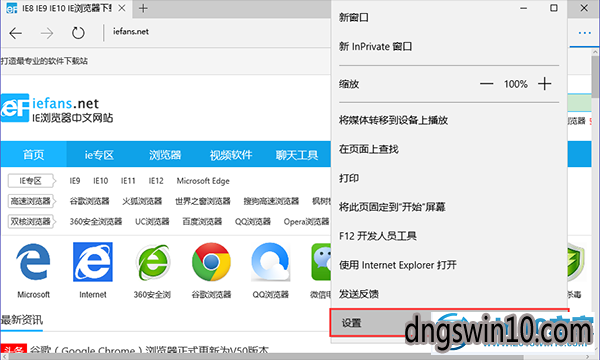
Task: Click the More actions ellipsis button
Action: [x=584, y=33]
